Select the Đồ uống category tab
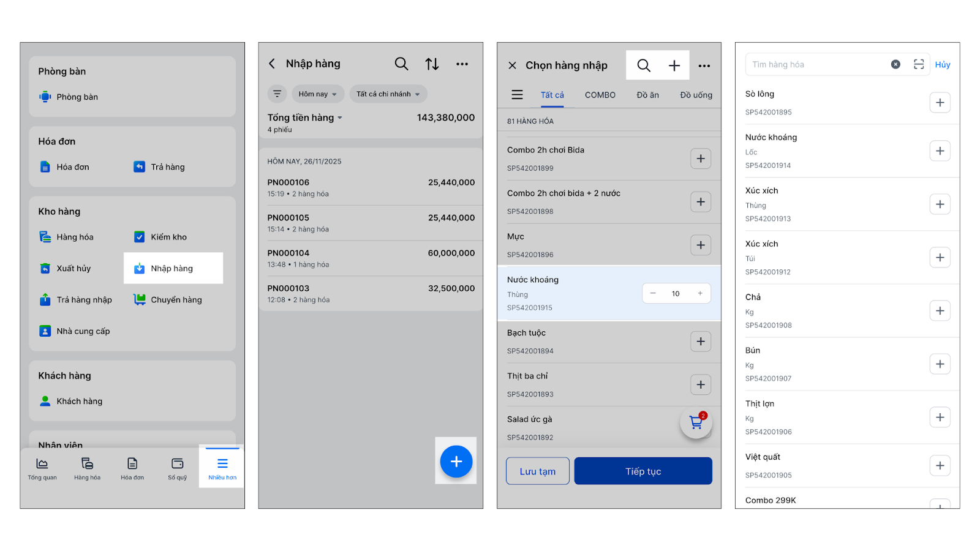The image size is (980, 551). coord(696,95)
